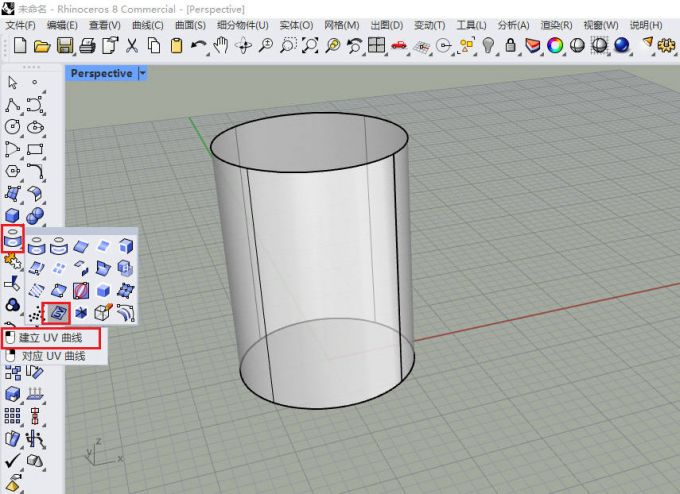The width and height of the screenshot is (680, 494).
Task: Click the Paste clipboard icon
Action: coord(176,46)
